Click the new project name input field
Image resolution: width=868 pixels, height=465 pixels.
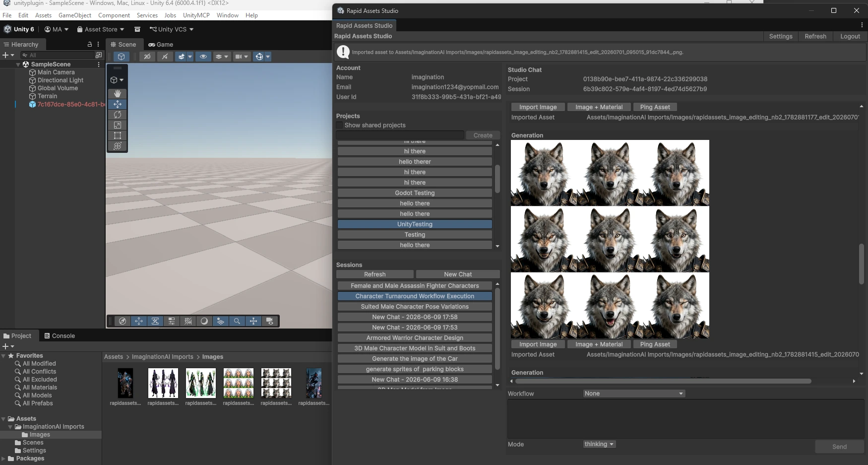(x=400, y=135)
